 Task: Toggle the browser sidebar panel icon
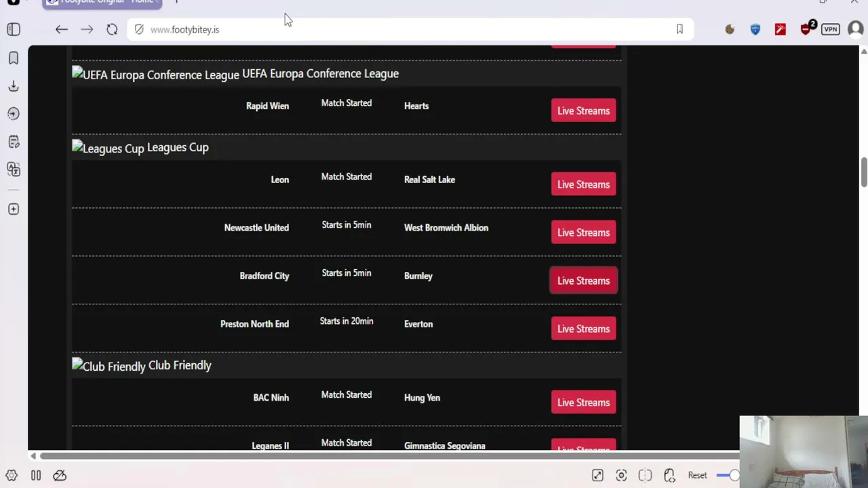tap(14, 29)
